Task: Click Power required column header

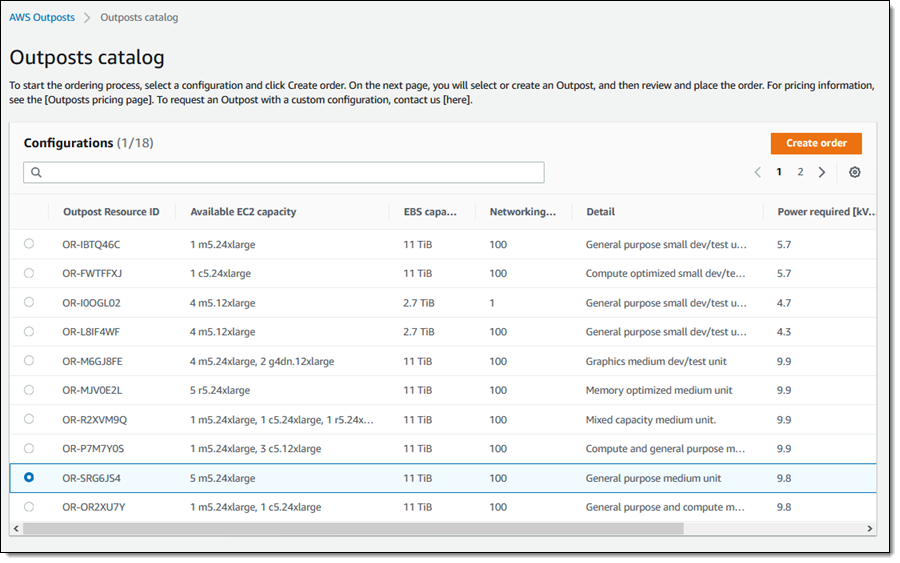Action: point(827,212)
